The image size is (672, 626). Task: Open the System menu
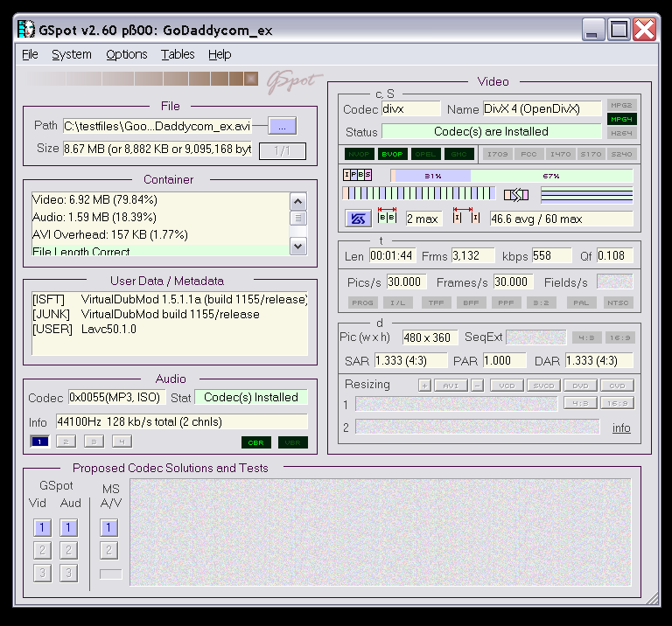(x=72, y=54)
